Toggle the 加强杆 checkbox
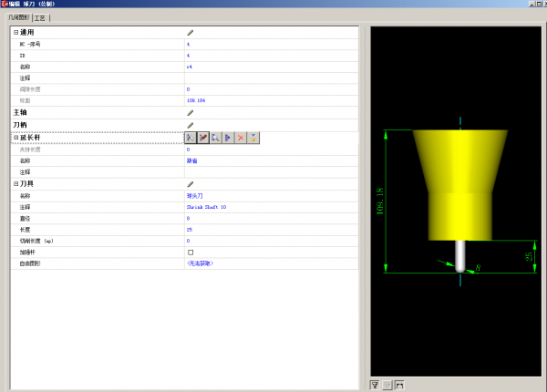This screenshot has height=392, width=547. [191, 253]
